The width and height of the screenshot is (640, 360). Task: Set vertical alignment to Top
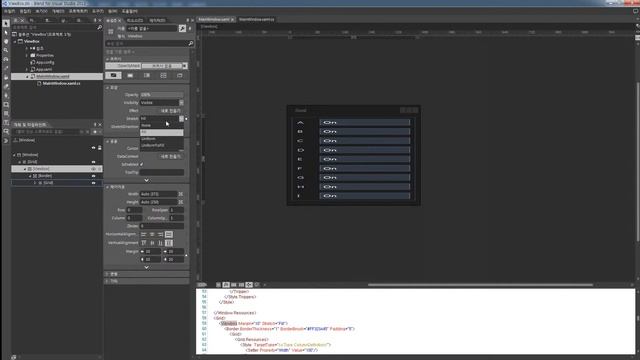tap(144, 243)
